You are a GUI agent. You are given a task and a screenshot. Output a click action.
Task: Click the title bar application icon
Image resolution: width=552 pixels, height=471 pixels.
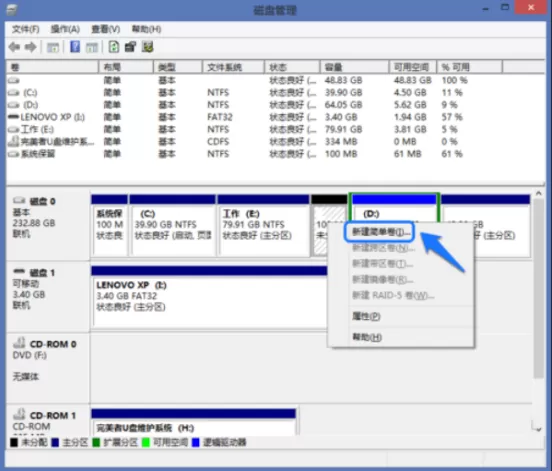pos(12,10)
